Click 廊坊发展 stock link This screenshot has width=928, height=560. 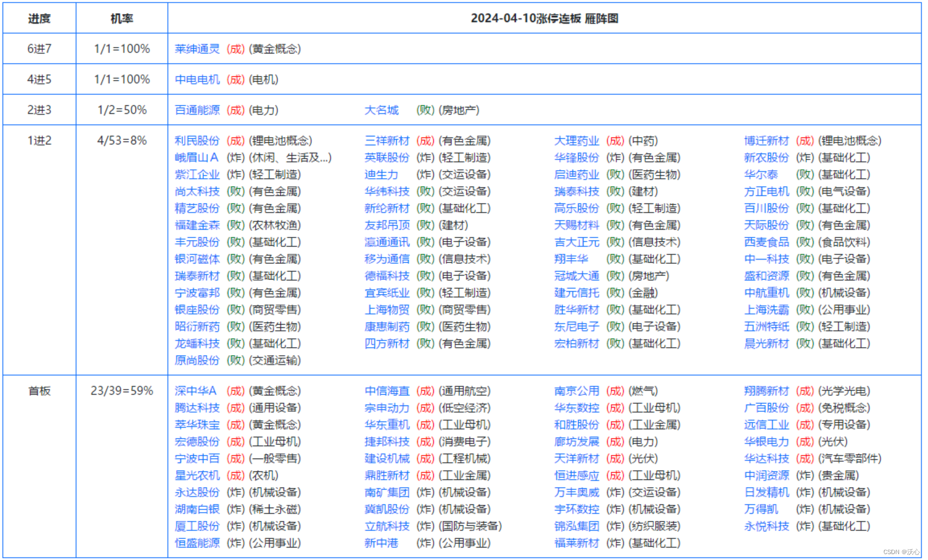pyautogui.click(x=576, y=442)
